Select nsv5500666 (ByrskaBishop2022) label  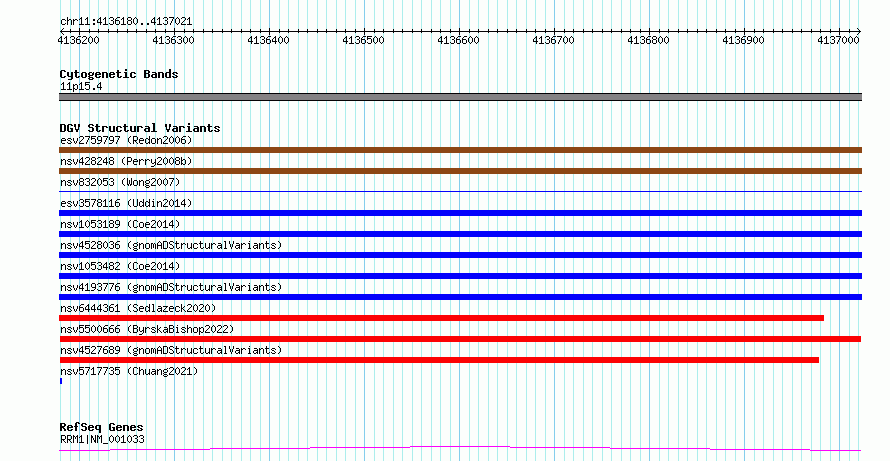point(147,329)
